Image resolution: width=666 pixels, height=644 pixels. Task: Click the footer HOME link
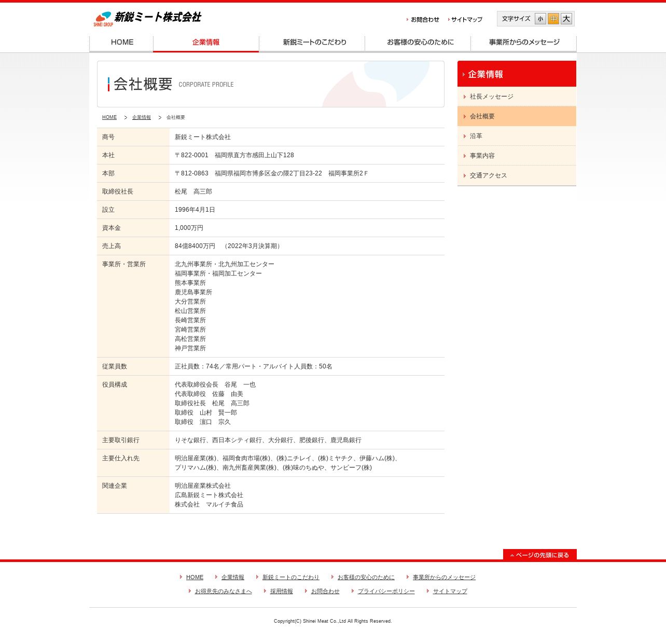(195, 578)
